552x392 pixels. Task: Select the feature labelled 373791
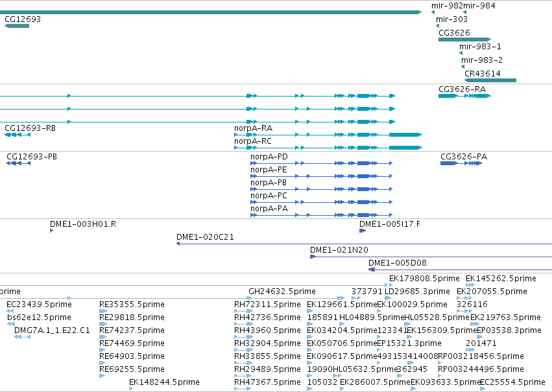(x=356, y=298)
